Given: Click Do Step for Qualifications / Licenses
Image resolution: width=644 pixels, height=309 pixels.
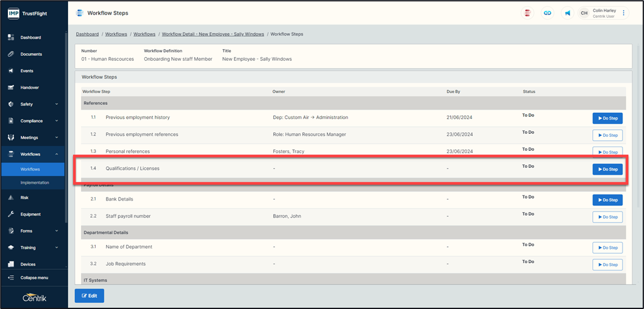Looking at the screenshot, I should 607,169.
